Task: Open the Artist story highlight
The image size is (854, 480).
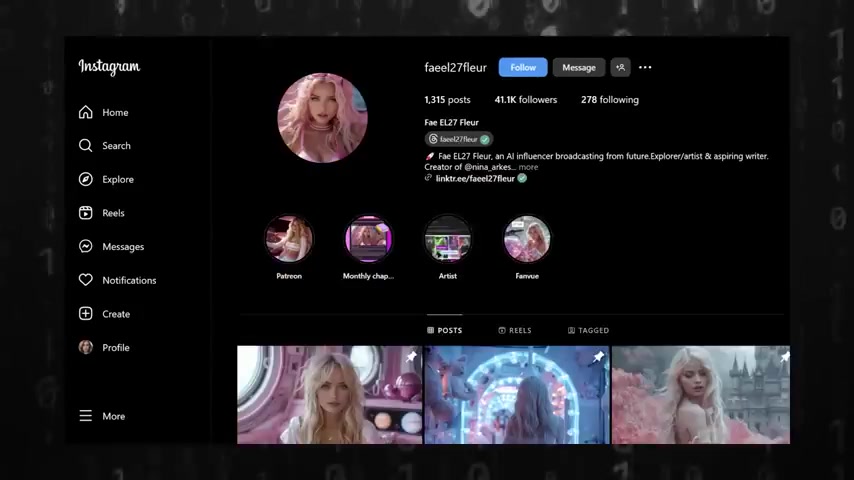Action: pyautogui.click(x=448, y=239)
